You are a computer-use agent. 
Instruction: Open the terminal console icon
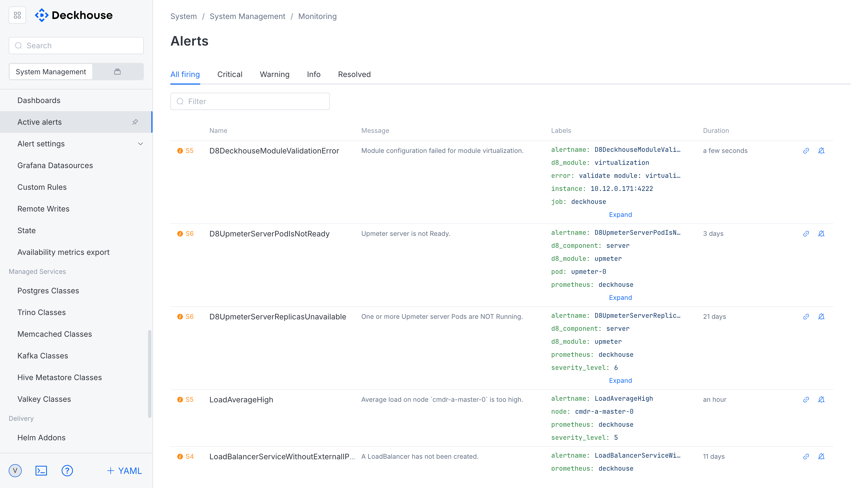[x=41, y=471]
